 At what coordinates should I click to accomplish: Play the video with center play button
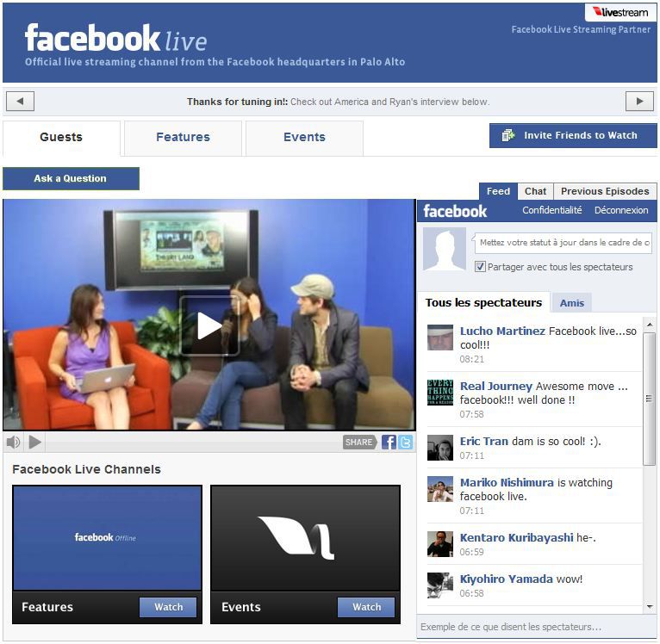pyautogui.click(x=209, y=325)
